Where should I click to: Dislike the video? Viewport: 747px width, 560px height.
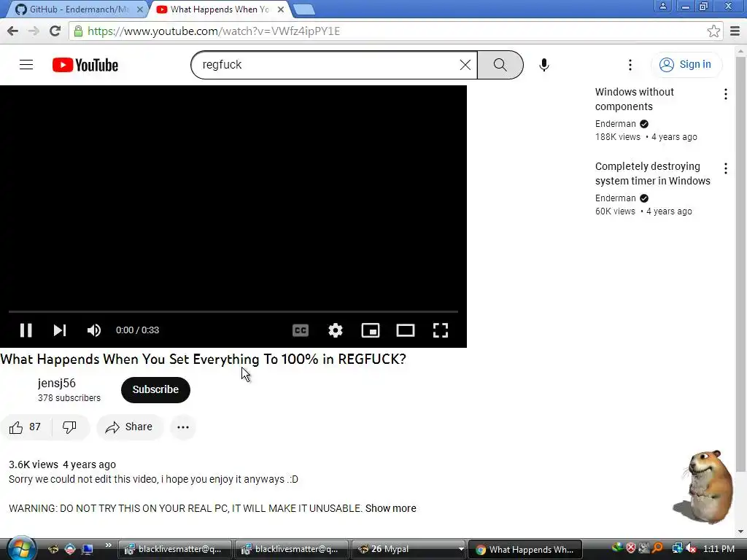click(x=69, y=427)
